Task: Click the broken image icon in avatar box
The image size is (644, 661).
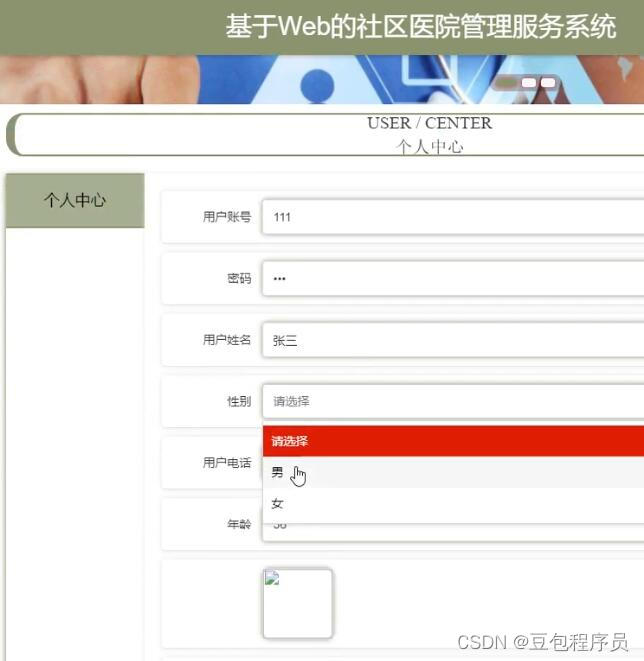Action: 272,578
